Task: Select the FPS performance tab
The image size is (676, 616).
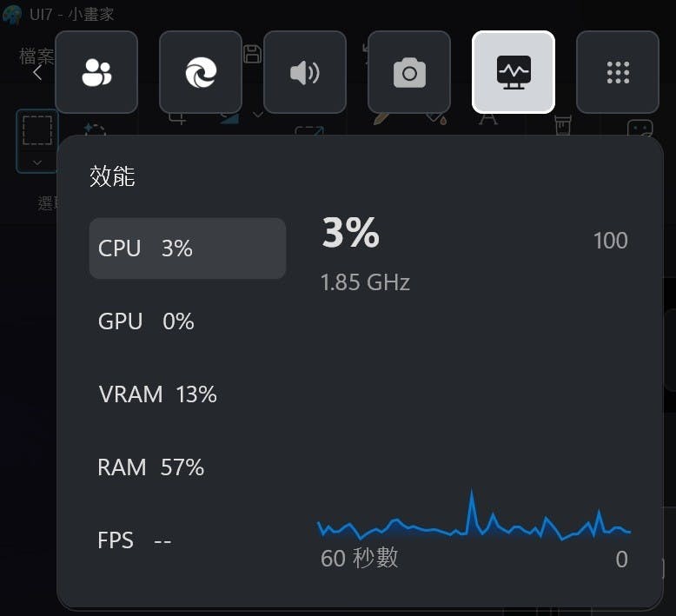Action: (x=134, y=540)
